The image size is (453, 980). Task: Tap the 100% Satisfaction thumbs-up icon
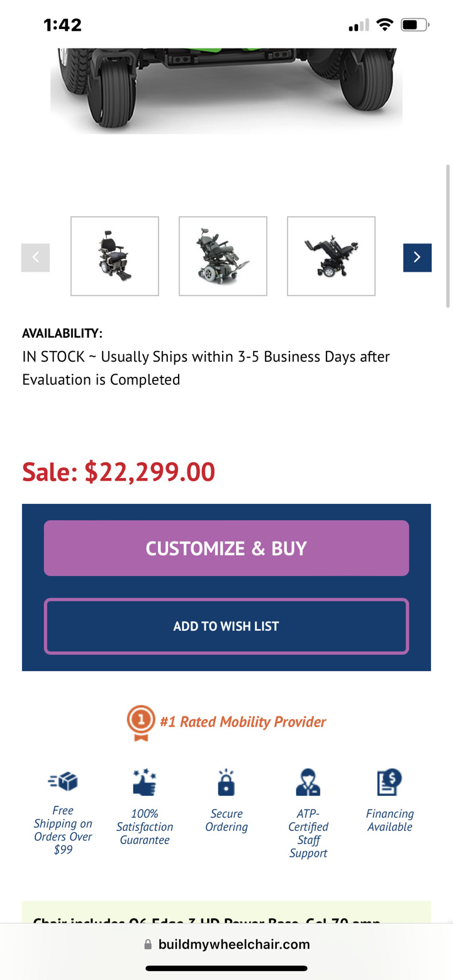click(145, 782)
